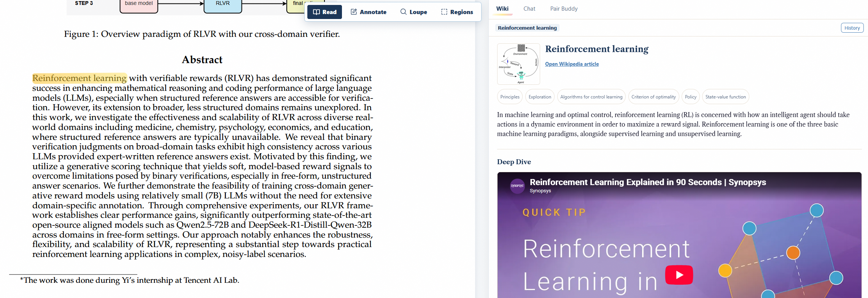Open the Pair Buddy tab
Image resolution: width=868 pixels, height=298 pixels.
click(x=564, y=9)
